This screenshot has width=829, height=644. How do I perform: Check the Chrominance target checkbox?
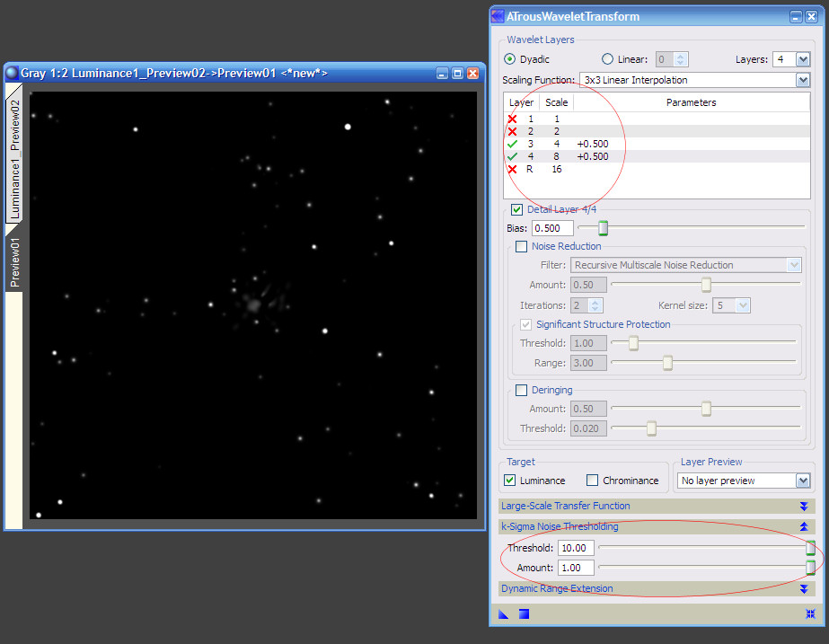click(592, 481)
